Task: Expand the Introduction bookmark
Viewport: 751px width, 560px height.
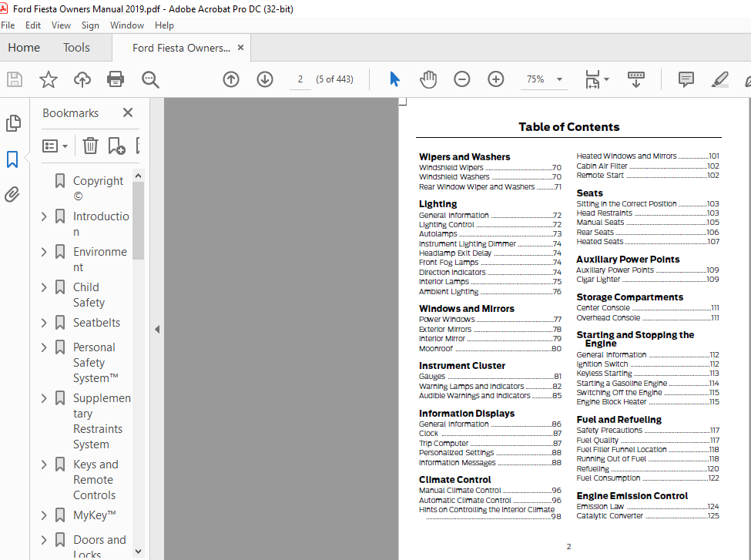Action: (x=44, y=216)
